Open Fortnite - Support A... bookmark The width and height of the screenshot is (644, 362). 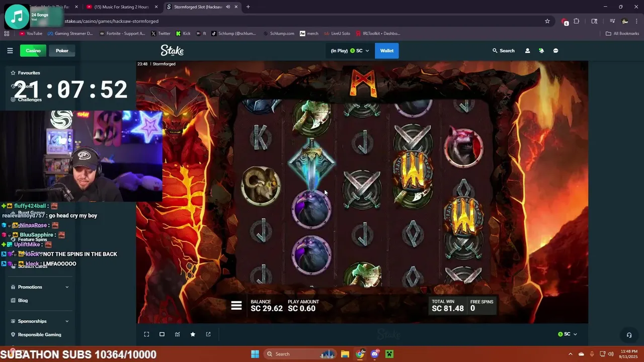click(x=123, y=34)
